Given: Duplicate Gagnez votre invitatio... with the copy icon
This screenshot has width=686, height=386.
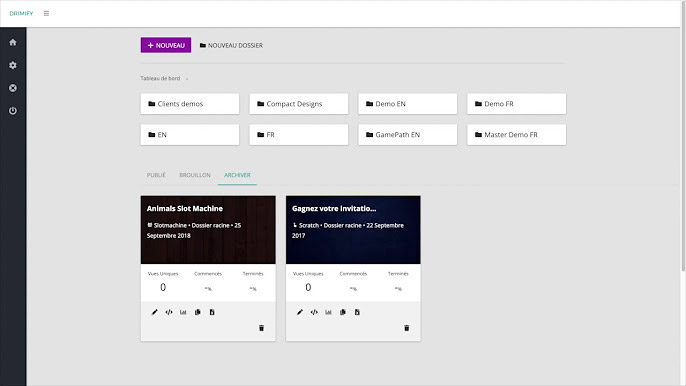Looking at the screenshot, I should (343, 312).
